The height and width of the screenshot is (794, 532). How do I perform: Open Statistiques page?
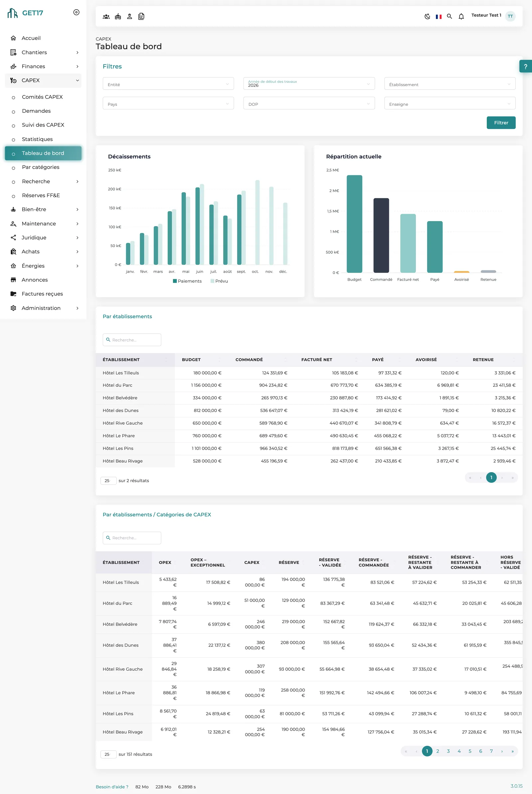pos(37,139)
